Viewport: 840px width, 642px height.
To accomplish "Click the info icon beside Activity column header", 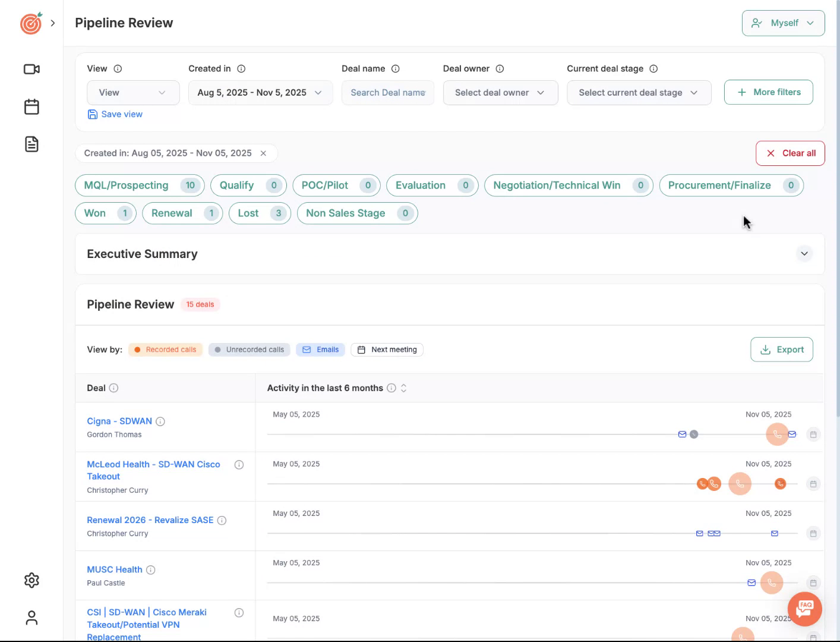I will [x=391, y=388].
